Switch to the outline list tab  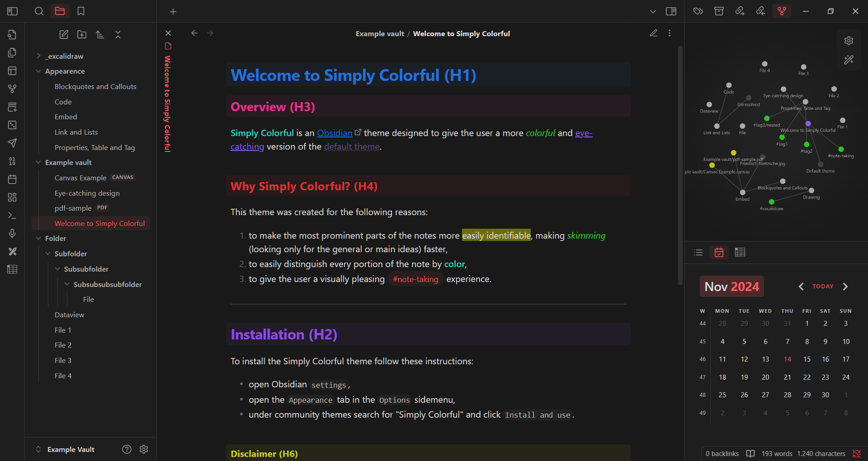[x=698, y=252]
